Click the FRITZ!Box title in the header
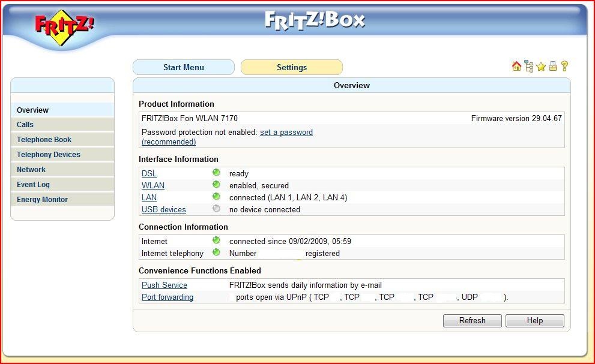 [x=315, y=20]
